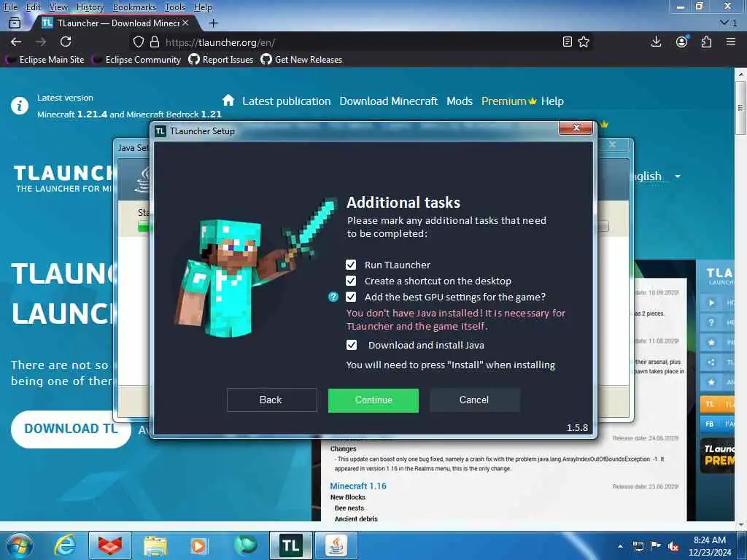Screen dimensions: 747x560
Task: Toggle Add the best GPU settings checkbox
Action: tap(351, 297)
